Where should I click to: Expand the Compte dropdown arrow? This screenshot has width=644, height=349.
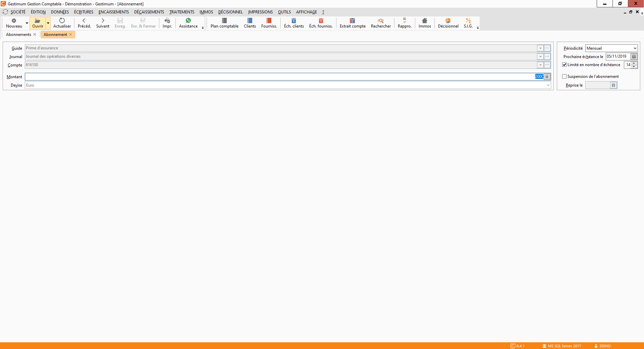(x=540, y=65)
